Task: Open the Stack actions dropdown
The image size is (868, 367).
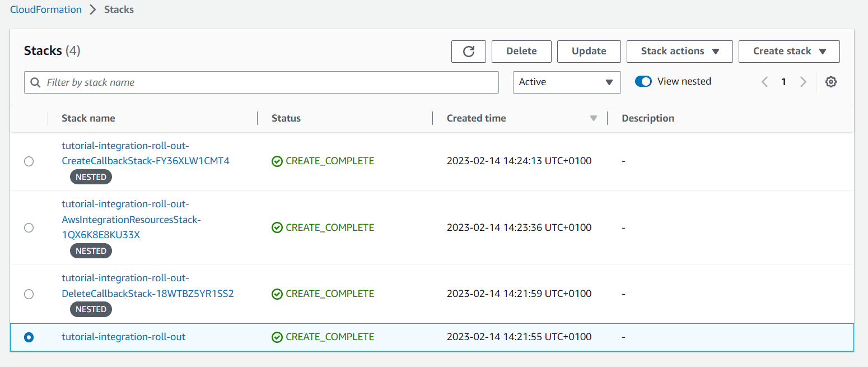Action: 679,51
